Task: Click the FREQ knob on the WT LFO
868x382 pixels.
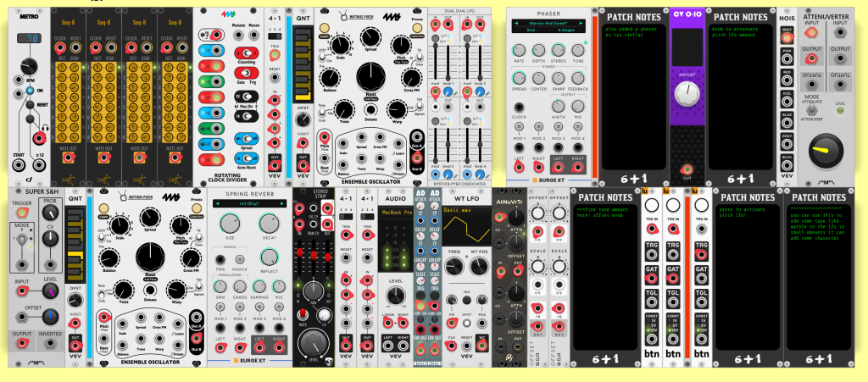Action: click(x=454, y=268)
